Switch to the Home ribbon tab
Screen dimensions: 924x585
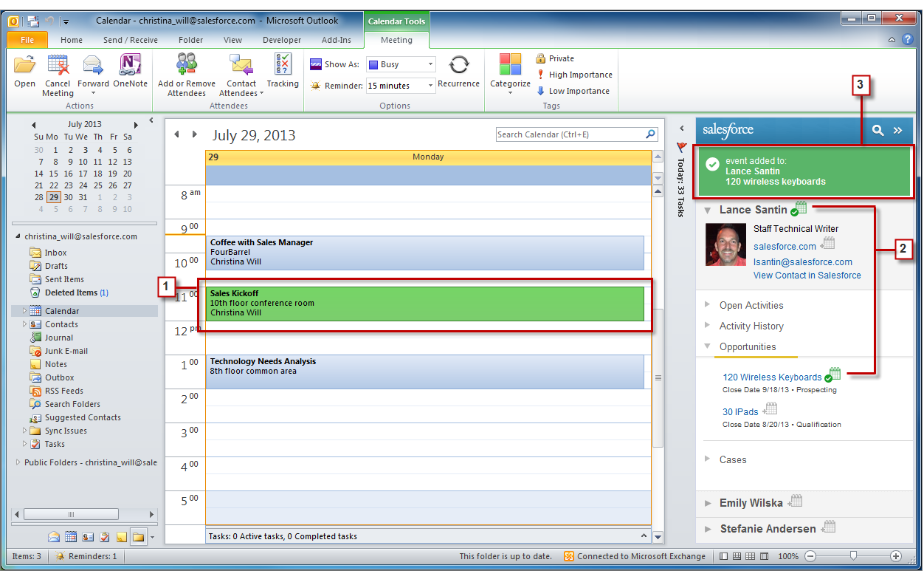(72, 40)
